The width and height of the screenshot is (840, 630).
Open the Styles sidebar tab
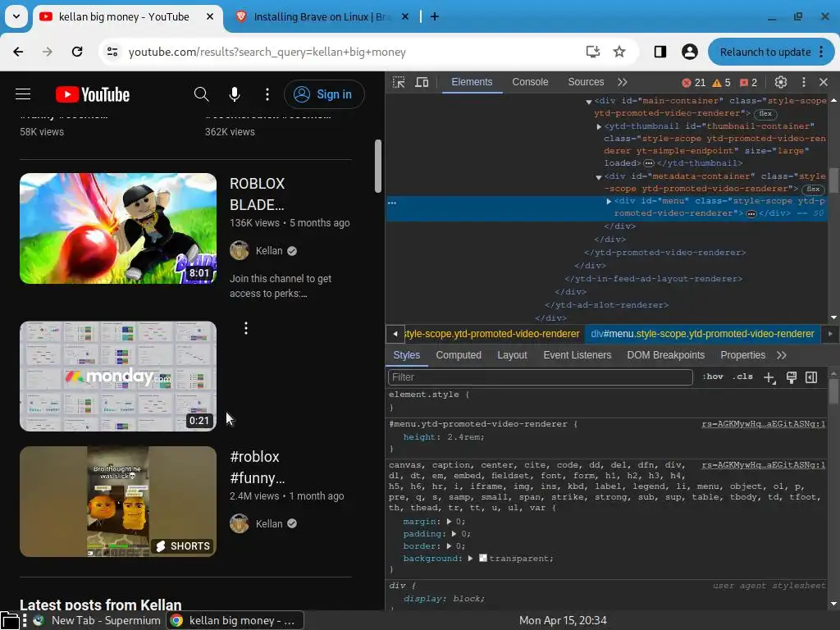click(407, 355)
